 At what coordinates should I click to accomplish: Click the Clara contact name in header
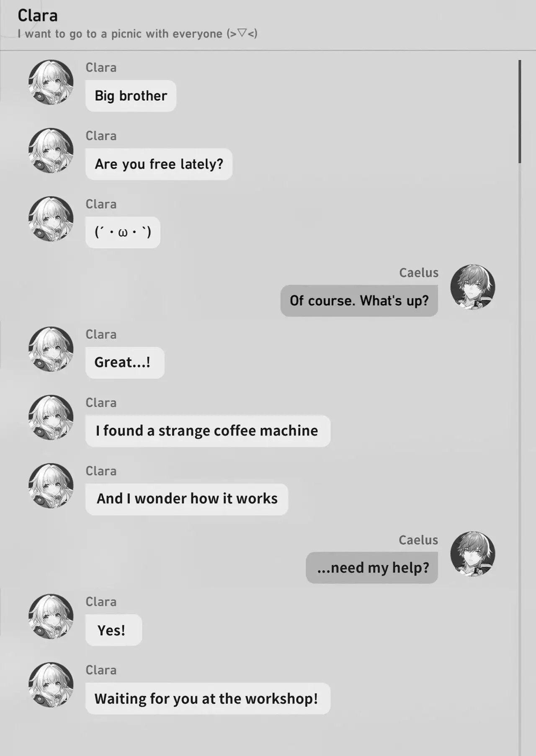click(x=38, y=15)
